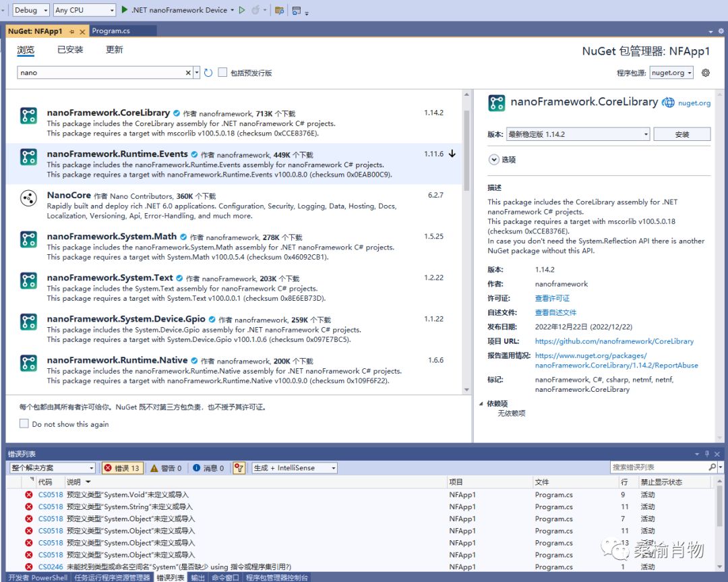Click the 'nano' package search field
728x582 pixels.
click(101, 73)
